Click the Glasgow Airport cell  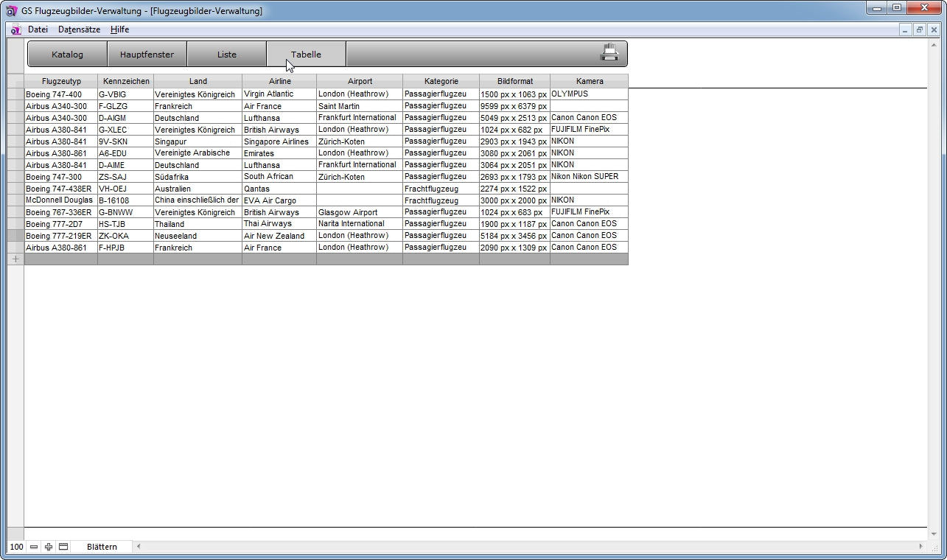coord(360,212)
